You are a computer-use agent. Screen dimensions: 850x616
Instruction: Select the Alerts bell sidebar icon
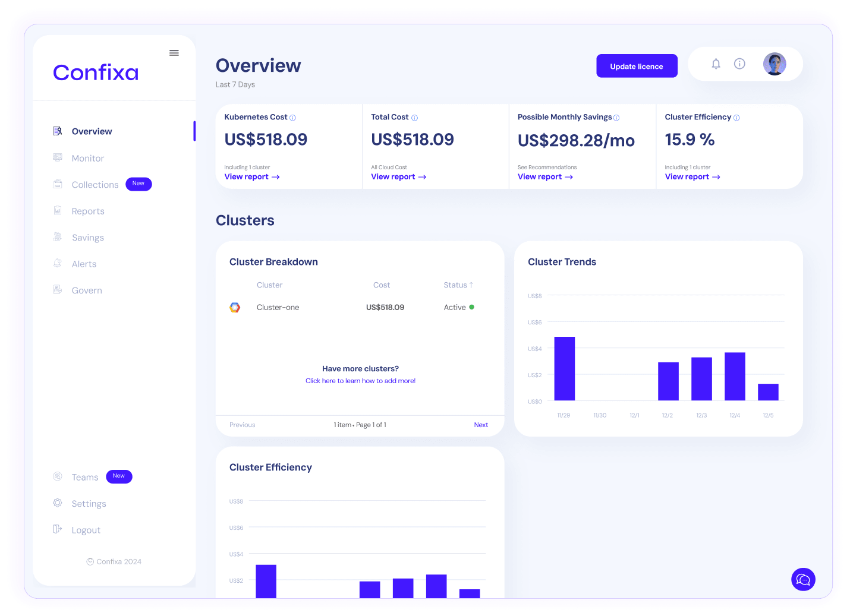coord(58,263)
